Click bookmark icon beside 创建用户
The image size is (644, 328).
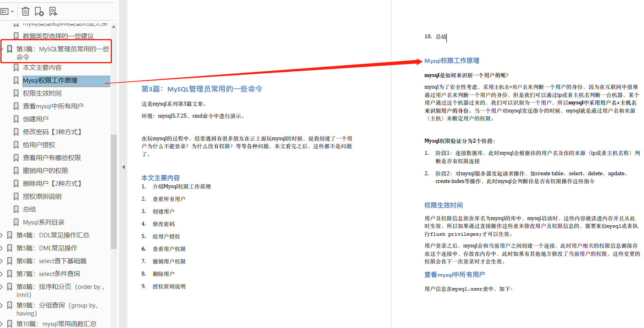pyautogui.click(x=16, y=119)
